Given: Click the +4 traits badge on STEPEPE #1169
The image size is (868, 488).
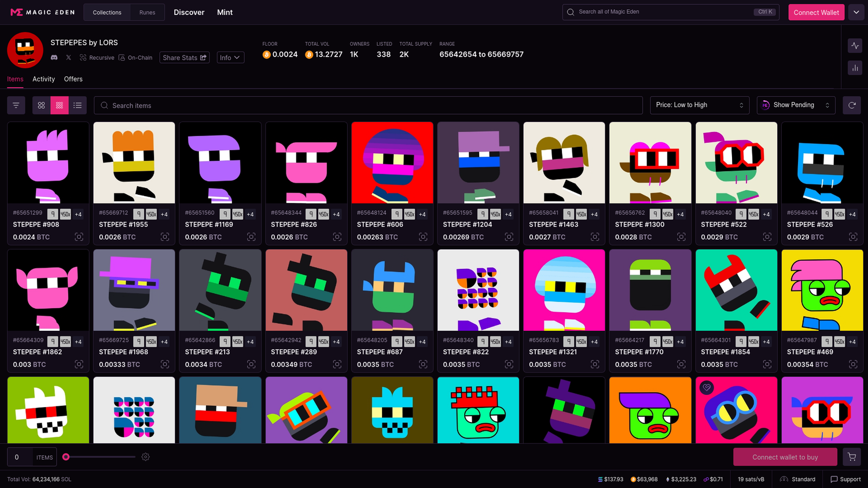Looking at the screenshot, I should [251, 215].
